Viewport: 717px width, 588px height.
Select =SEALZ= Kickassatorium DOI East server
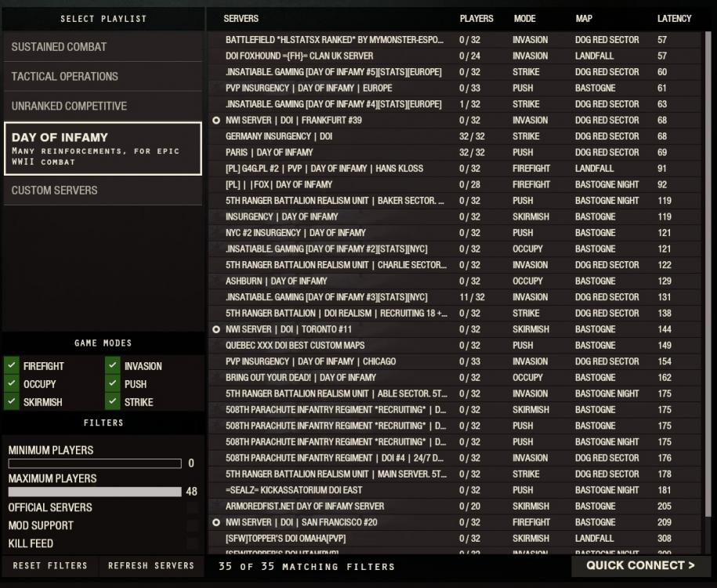(455, 490)
